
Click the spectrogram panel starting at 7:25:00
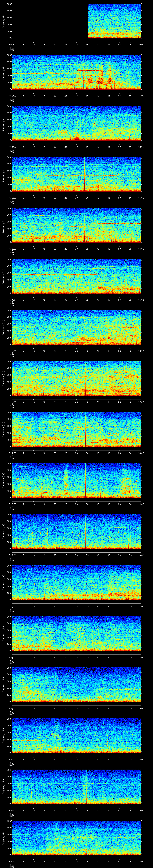pos(77,838)
